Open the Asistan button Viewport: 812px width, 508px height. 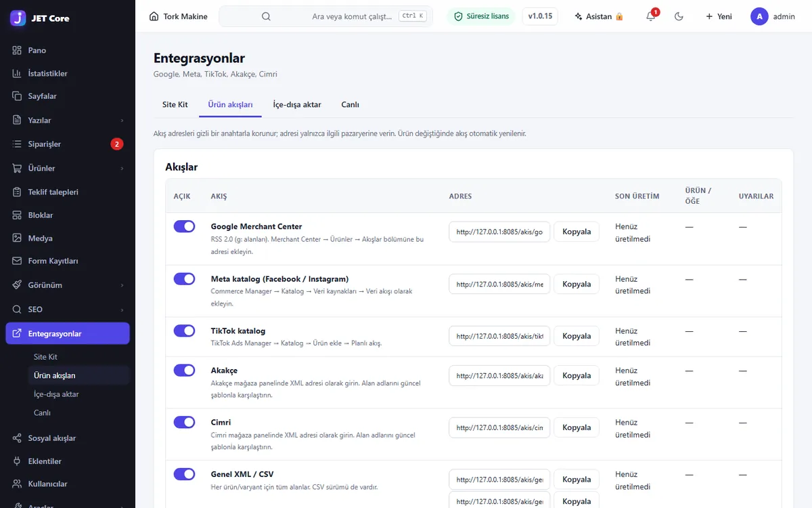(599, 16)
